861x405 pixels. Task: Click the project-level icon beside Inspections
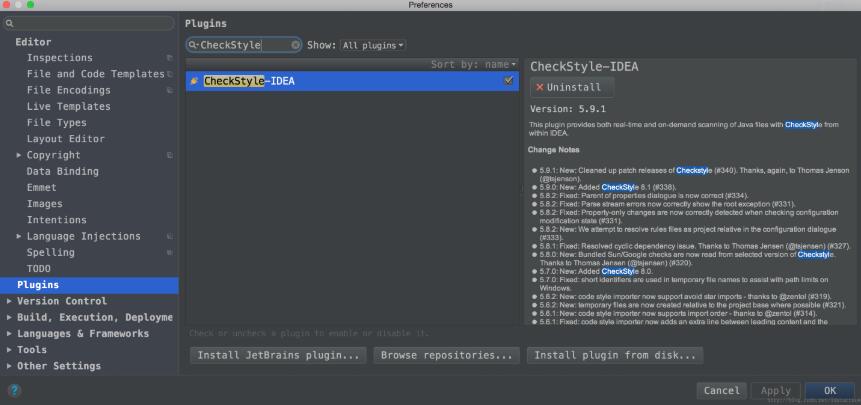point(169,58)
